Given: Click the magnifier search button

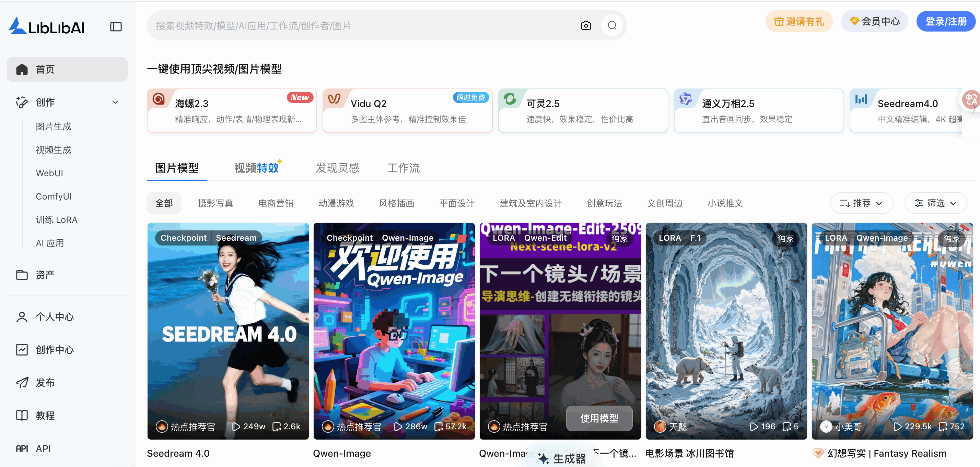Looking at the screenshot, I should point(612,25).
